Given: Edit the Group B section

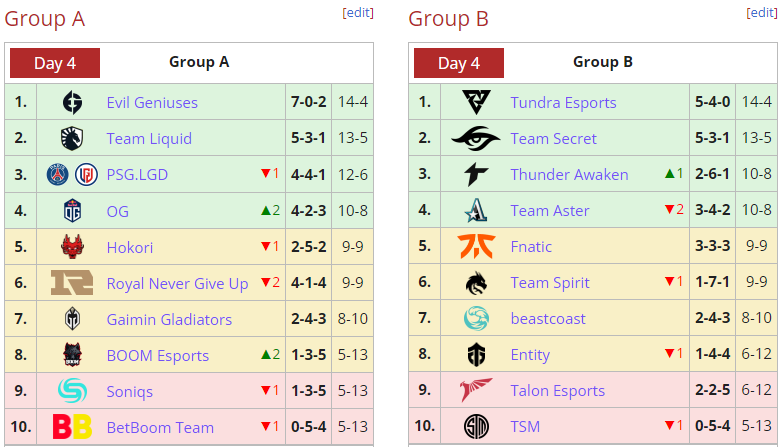Looking at the screenshot, I should [x=762, y=12].
